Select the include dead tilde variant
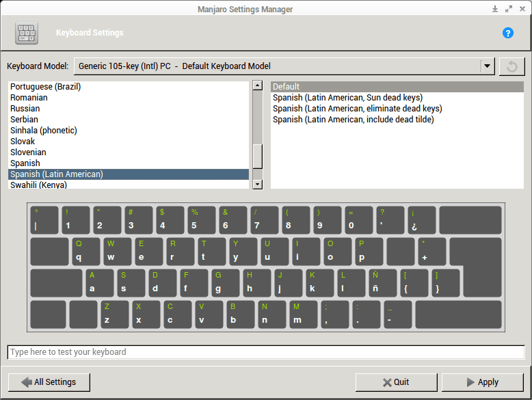 click(x=397, y=120)
